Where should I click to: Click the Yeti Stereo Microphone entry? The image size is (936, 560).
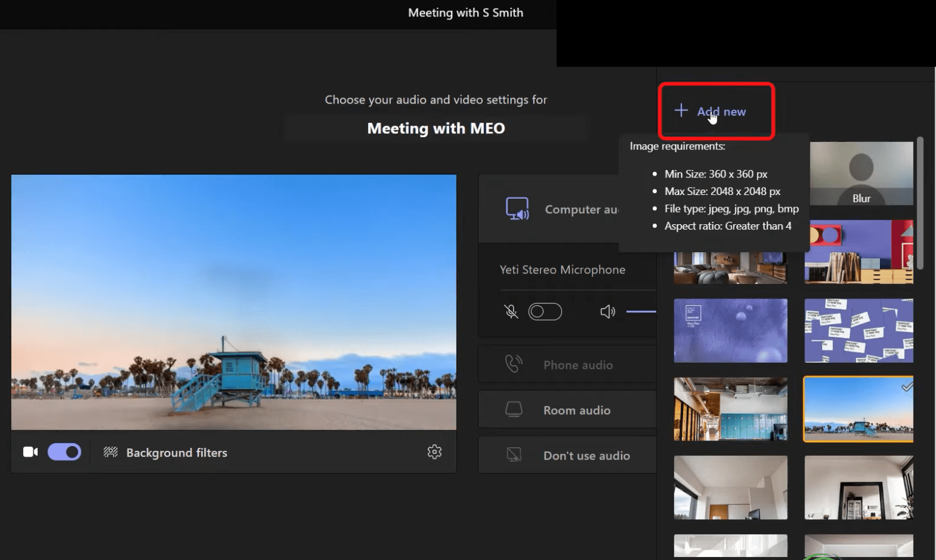click(x=562, y=269)
